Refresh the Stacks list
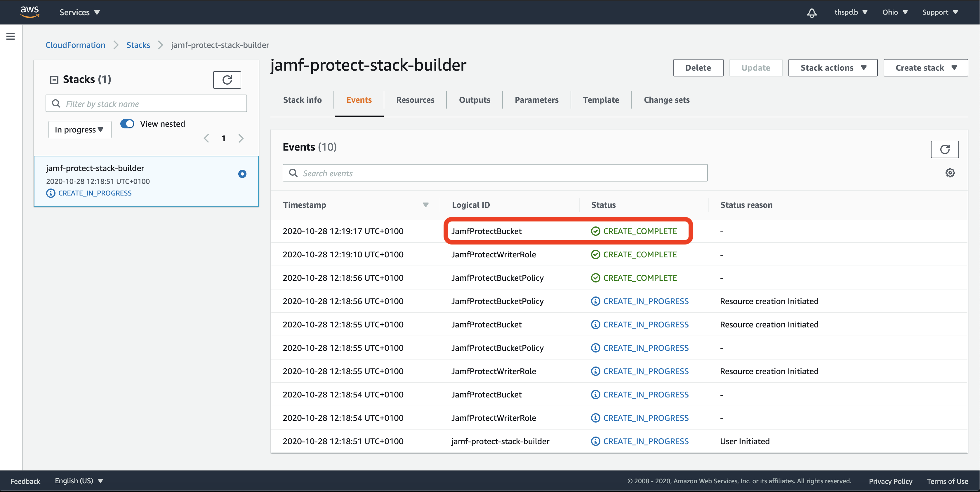Image resolution: width=980 pixels, height=492 pixels. pos(227,80)
